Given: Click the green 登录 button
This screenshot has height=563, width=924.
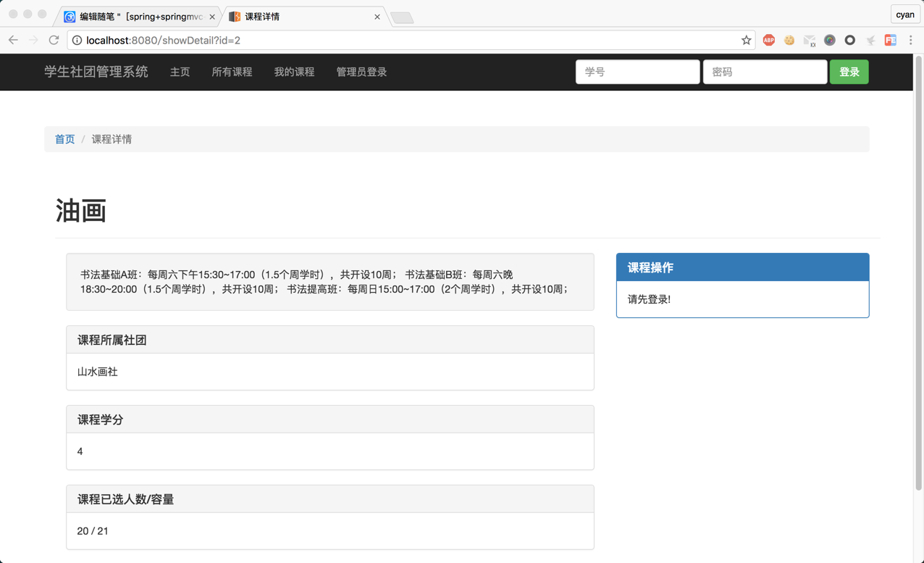Looking at the screenshot, I should pos(849,72).
